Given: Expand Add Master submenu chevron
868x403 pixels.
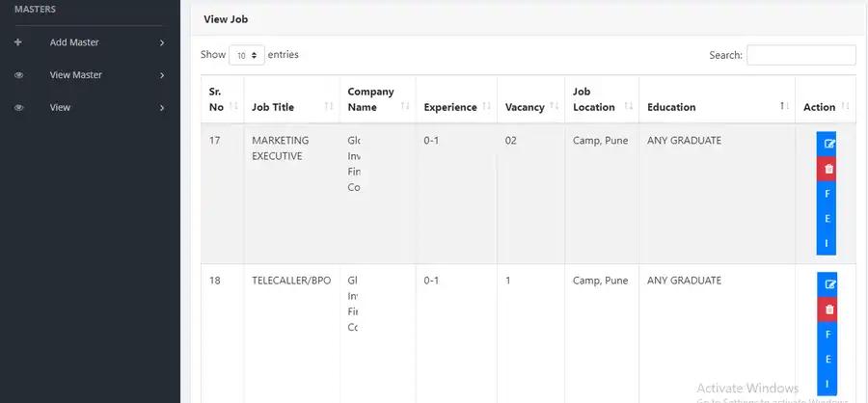Looking at the screenshot, I should (161, 42).
